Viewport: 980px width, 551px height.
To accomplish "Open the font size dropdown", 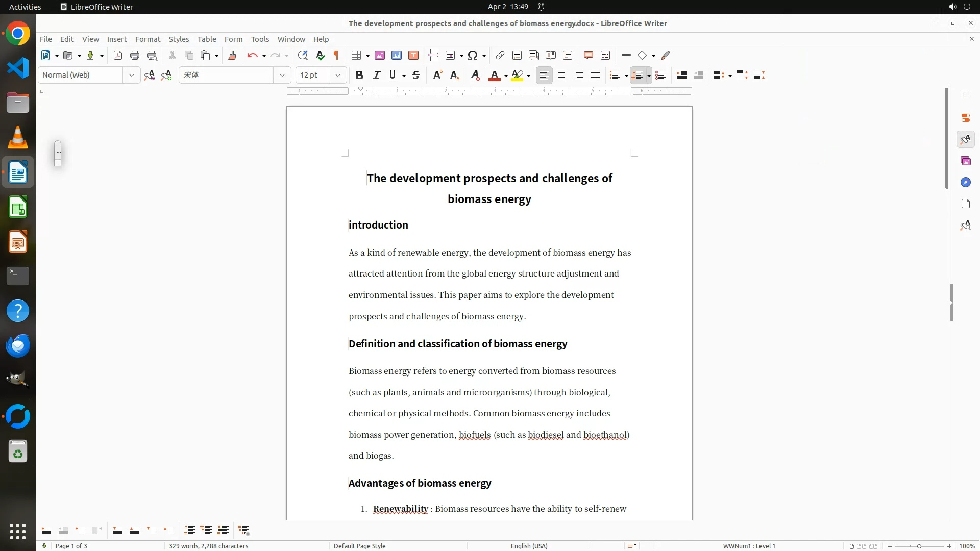I will [337, 75].
